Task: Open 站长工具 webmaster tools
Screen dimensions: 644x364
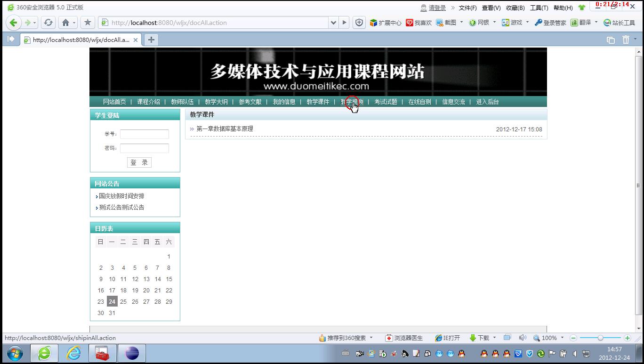Action: click(x=620, y=23)
